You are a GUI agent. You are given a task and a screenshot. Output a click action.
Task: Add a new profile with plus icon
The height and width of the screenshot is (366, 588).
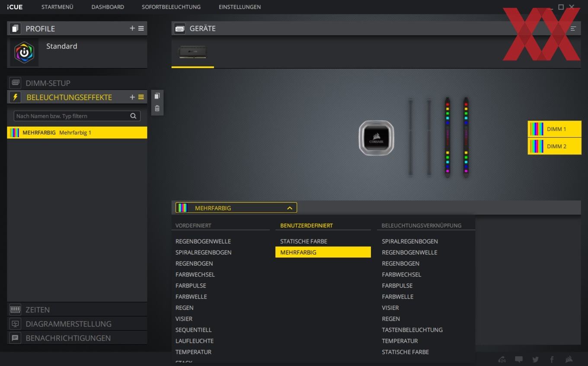point(132,28)
